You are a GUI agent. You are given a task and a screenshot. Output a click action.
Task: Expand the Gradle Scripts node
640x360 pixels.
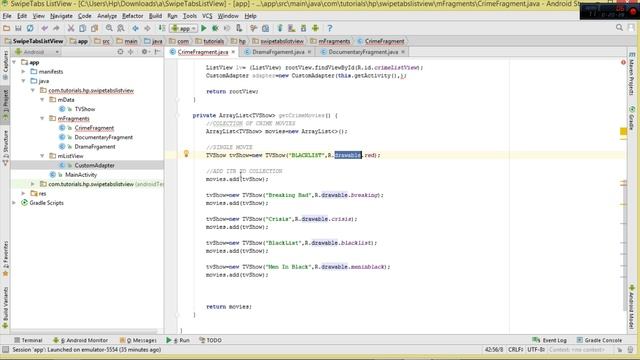pos(14,203)
